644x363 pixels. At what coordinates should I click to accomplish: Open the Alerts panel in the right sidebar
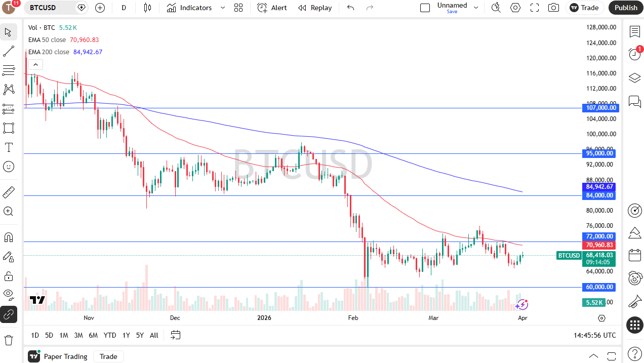[635, 53]
